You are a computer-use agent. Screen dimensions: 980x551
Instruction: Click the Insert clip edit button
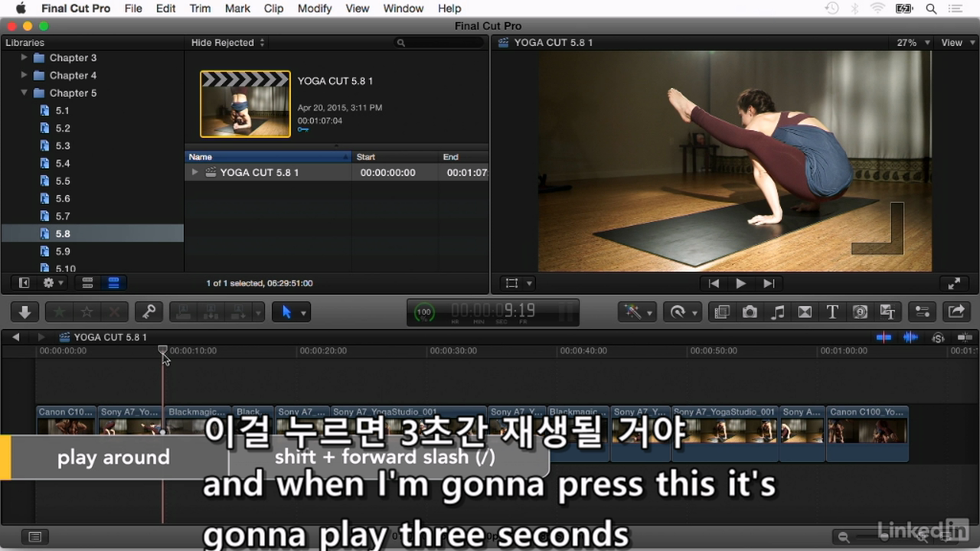pyautogui.click(x=211, y=311)
